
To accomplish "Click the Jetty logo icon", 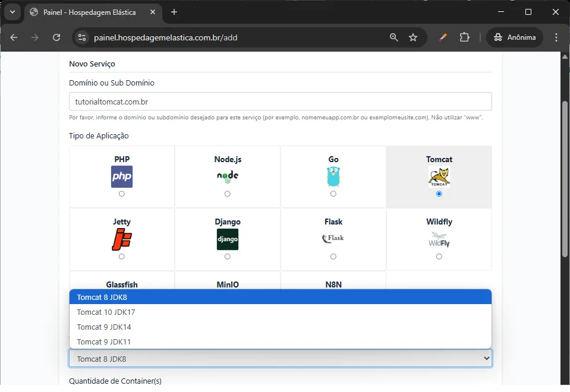I will 122,239.
